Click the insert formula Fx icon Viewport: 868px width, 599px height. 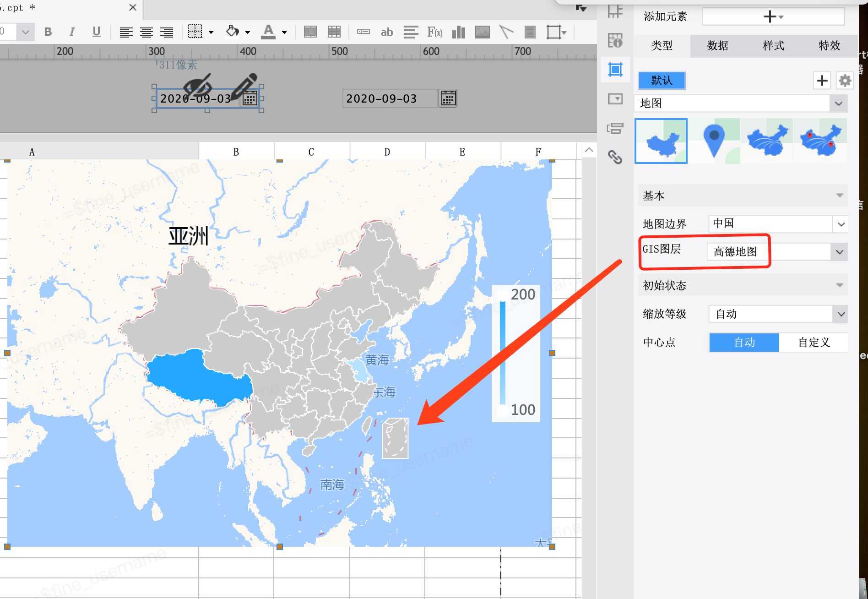435,32
